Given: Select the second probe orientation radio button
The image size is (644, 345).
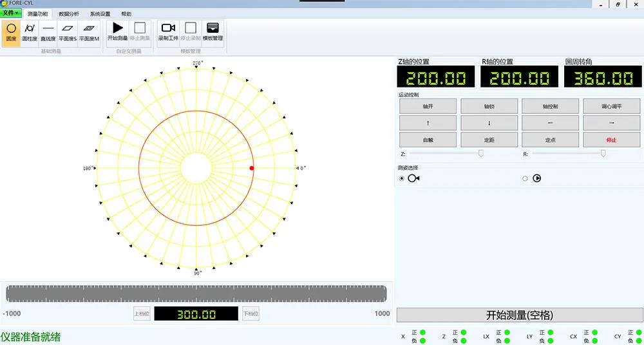Looking at the screenshot, I should (525, 178).
